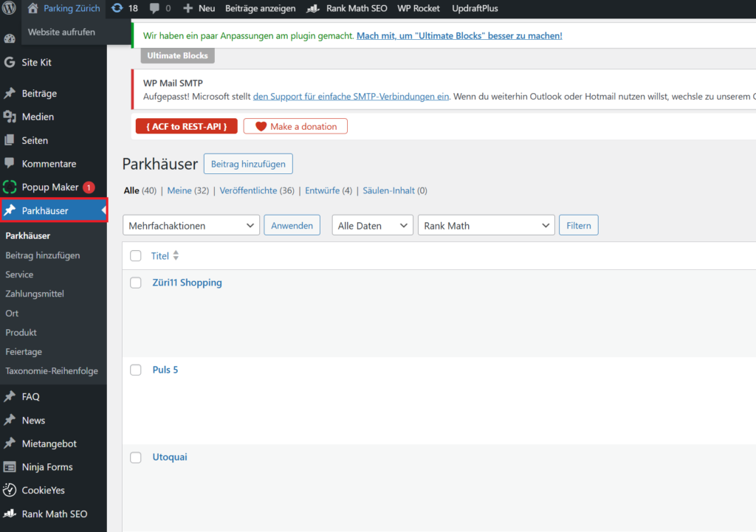
Task: Click the Site Kit Google icon
Action: pyautogui.click(x=10, y=63)
